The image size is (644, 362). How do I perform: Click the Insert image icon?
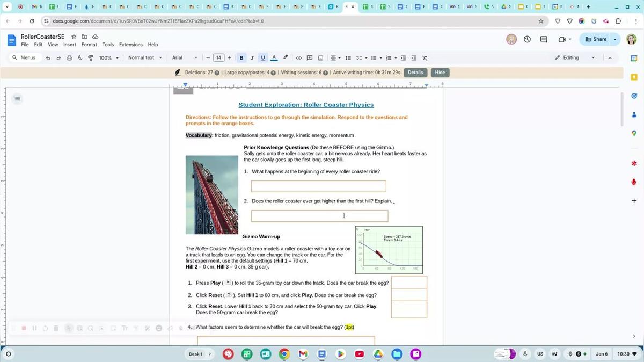click(x=320, y=58)
